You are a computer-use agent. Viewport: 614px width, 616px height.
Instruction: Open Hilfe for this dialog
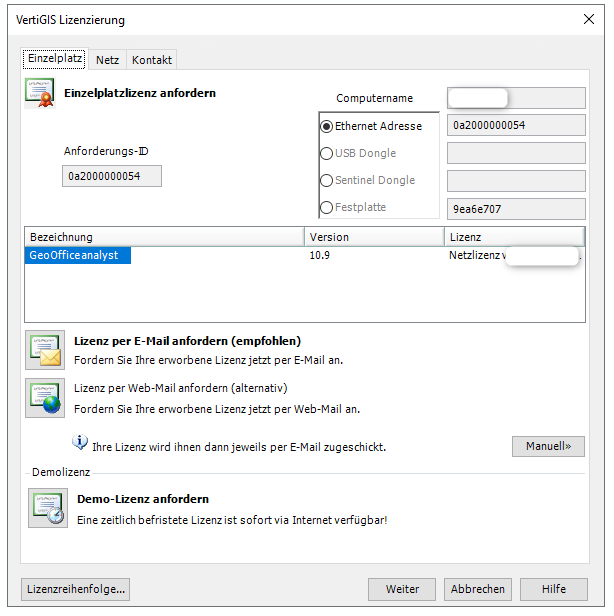pos(553,589)
